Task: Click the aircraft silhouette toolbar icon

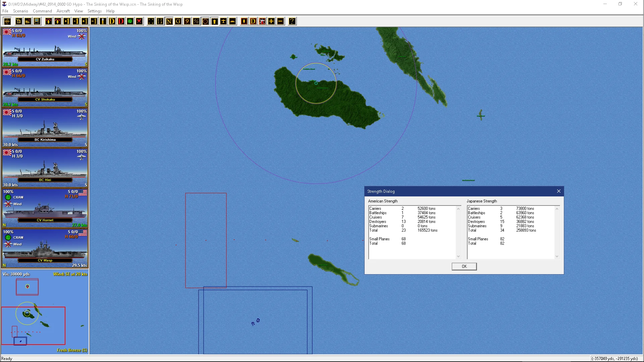Action: tap(223, 21)
